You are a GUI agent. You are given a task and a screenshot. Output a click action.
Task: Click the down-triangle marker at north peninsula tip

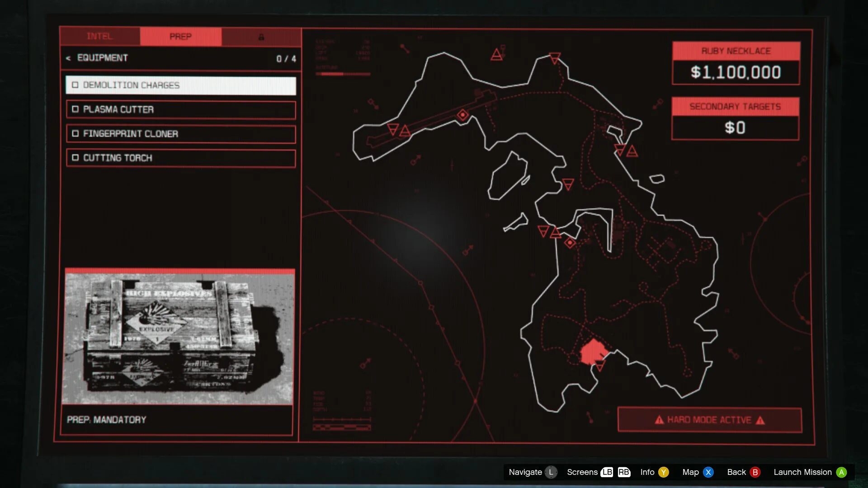[555, 58]
